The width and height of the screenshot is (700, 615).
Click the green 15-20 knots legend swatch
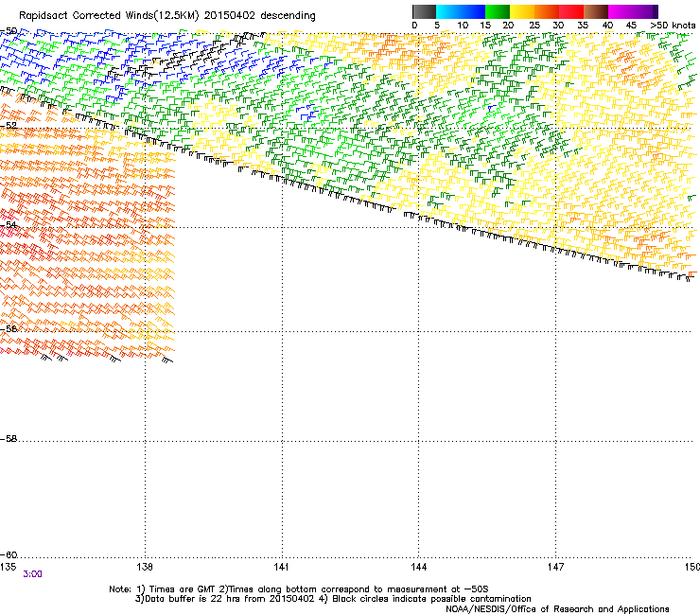coord(498,11)
